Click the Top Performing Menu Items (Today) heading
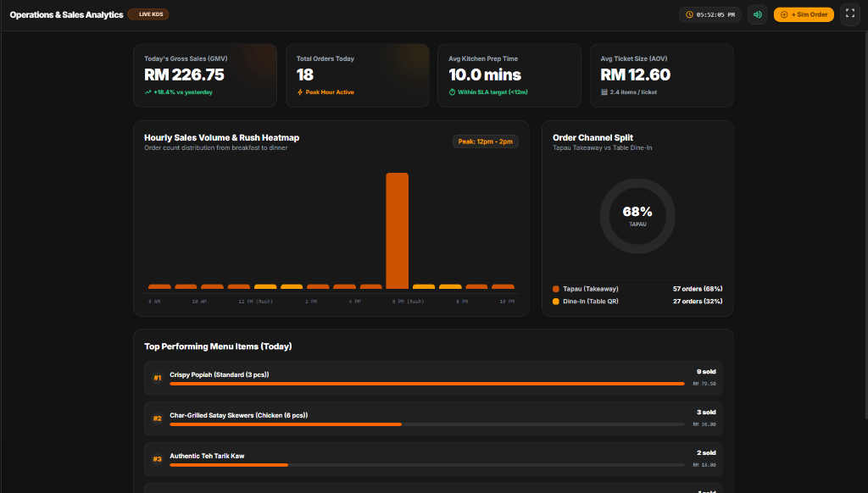Screen dimensions: 868x493 [218, 346]
